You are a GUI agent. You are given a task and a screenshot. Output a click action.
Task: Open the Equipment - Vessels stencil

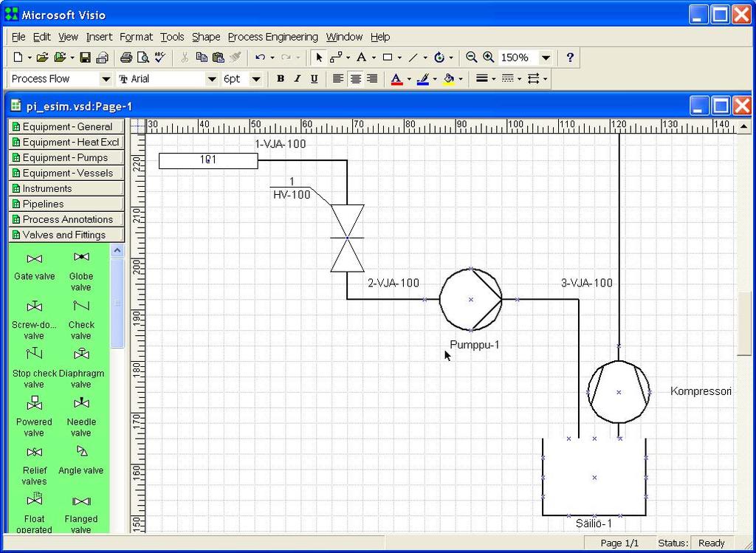66,173
